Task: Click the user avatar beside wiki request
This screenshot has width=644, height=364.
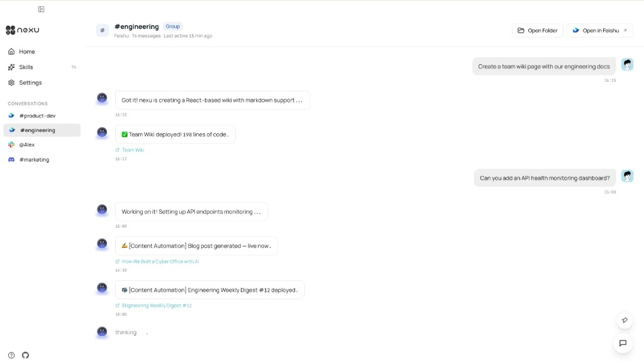Action: coord(627,65)
